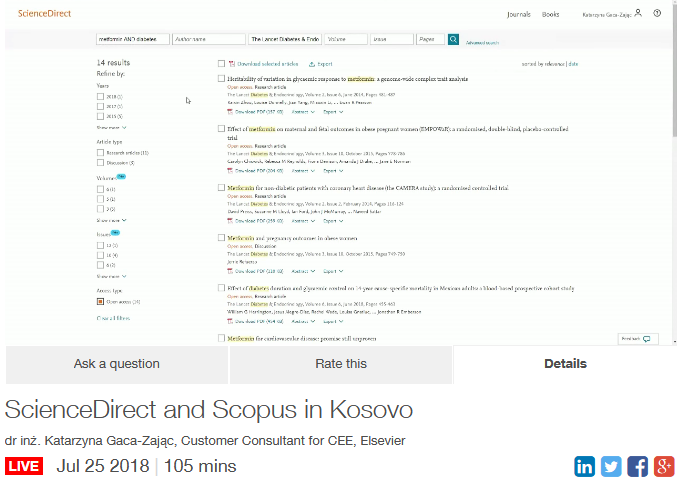The width and height of the screenshot is (684, 488).
Task: Click PDF icon for pregnancy outcomes article
Action: 230,271
